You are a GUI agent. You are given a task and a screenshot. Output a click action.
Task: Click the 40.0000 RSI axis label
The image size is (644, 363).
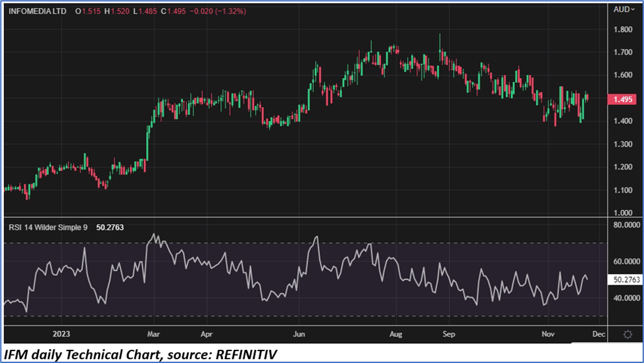click(x=626, y=298)
